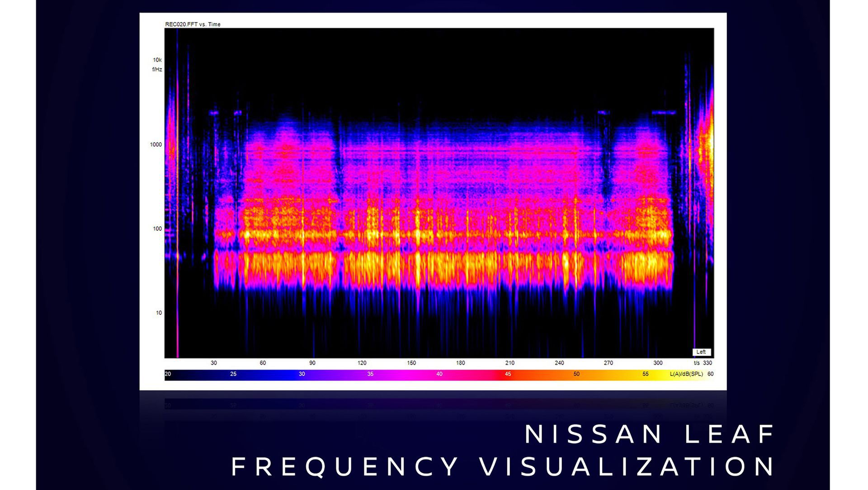Click the '60' dB end of color scale

[x=710, y=374]
